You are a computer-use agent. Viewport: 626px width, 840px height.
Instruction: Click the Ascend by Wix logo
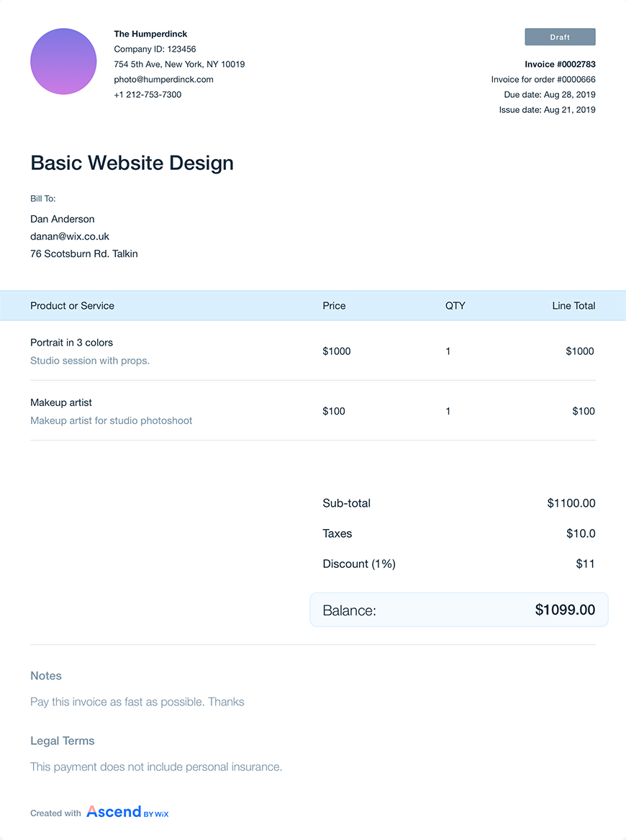[x=127, y=812]
